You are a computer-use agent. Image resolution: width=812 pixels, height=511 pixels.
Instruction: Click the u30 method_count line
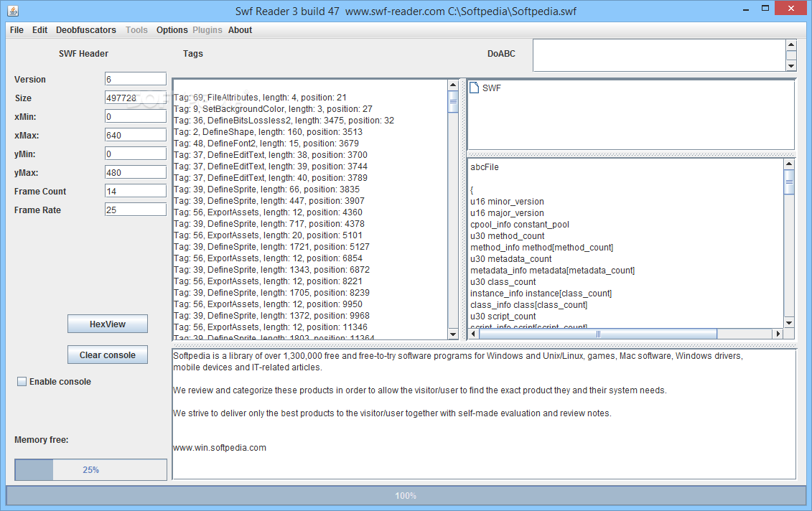pos(507,236)
